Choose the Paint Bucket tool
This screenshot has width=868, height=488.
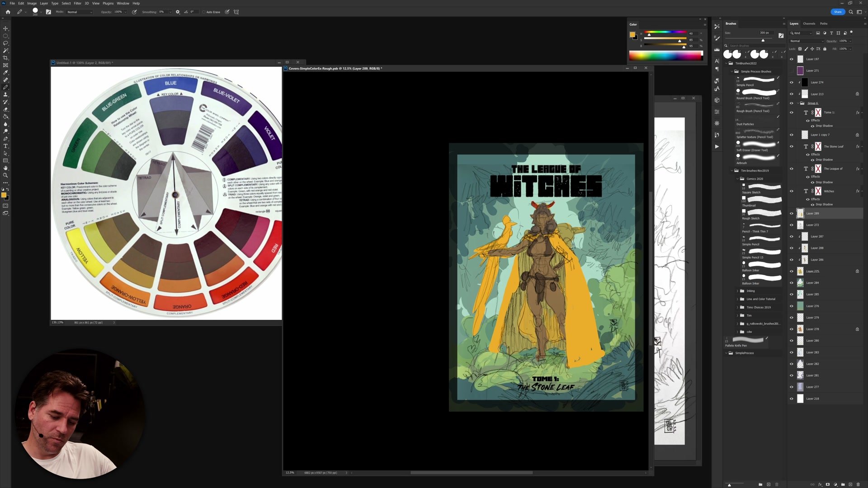tap(5, 117)
